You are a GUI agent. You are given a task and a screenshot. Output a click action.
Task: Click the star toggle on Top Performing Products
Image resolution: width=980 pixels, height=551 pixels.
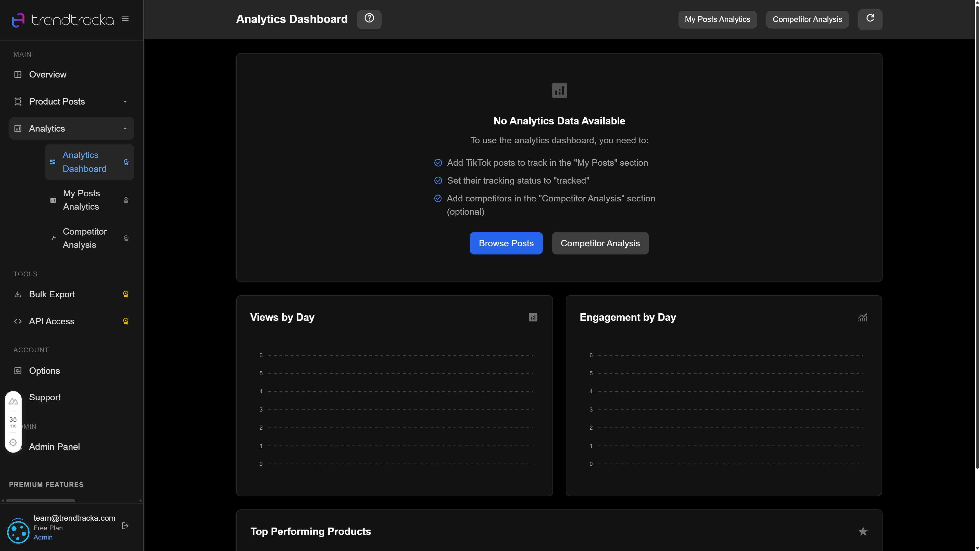pyautogui.click(x=864, y=531)
